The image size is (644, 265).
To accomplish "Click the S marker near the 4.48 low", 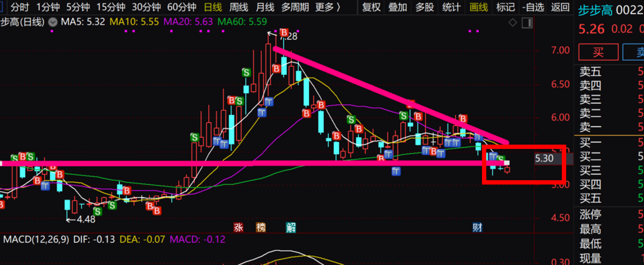I will click(98, 211).
